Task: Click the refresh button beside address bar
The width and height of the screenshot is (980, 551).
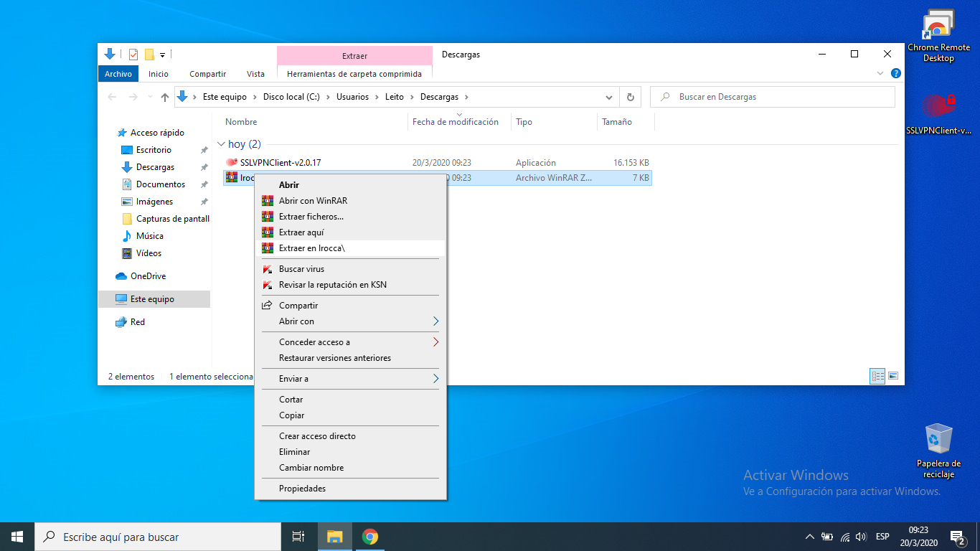Action: [630, 97]
